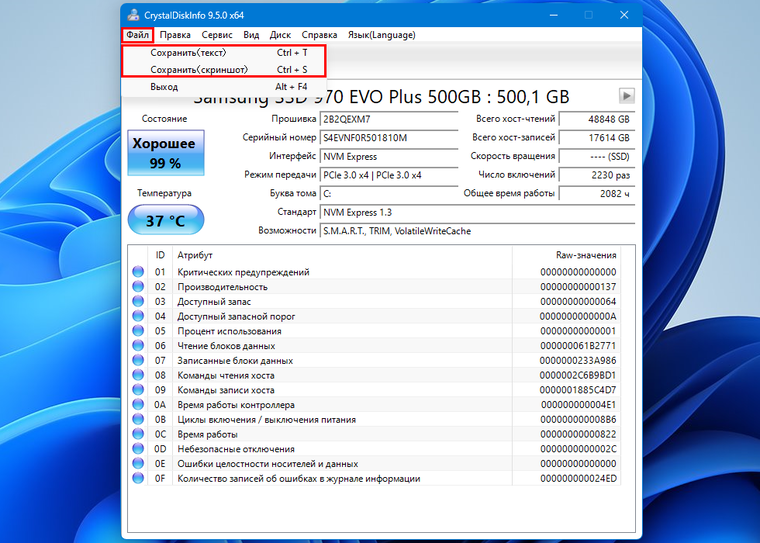This screenshot has height=543, width=760.
Task: Open the Язык(Language) menu
Action: (381, 35)
